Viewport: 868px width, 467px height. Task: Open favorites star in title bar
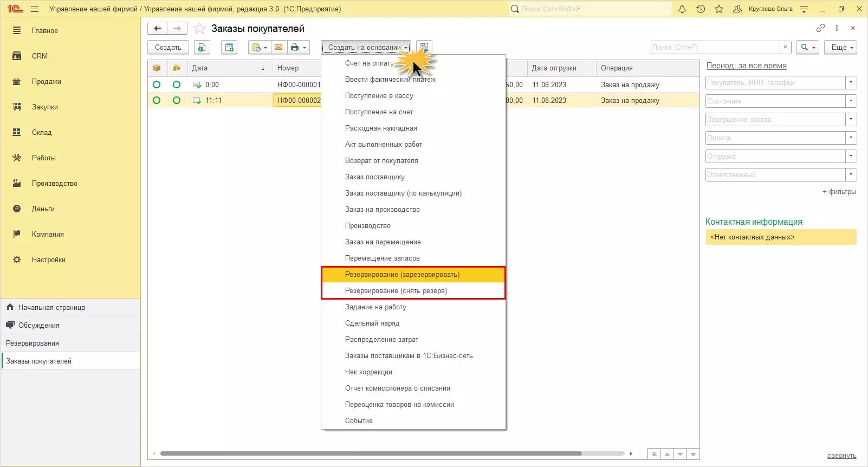click(x=719, y=9)
